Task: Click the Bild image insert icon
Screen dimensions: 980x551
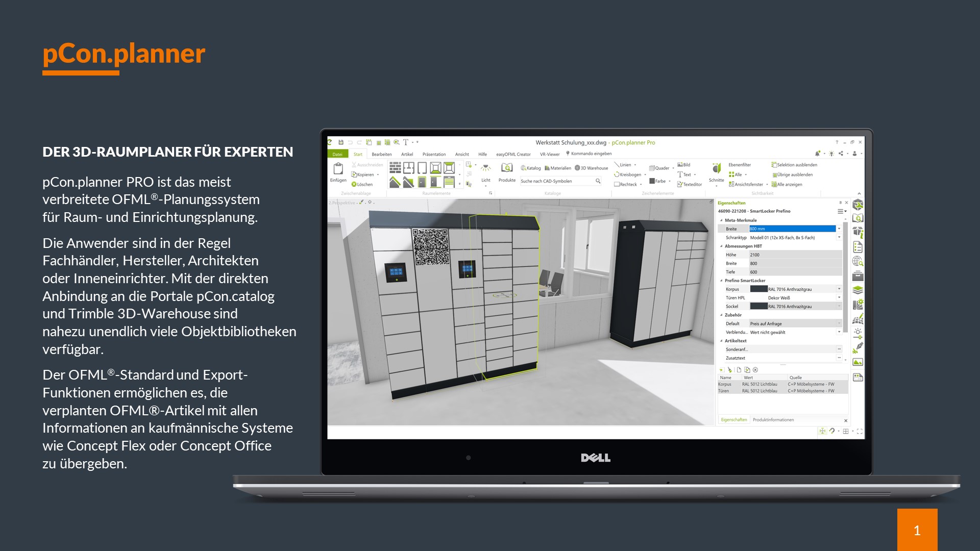Action: pyautogui.click(x=680, y=165)
